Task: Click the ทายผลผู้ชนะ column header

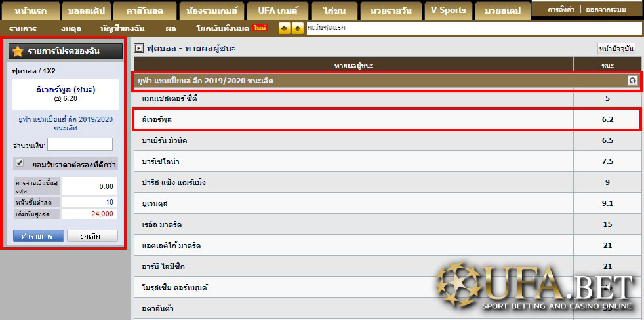Action: coord(353,66)
